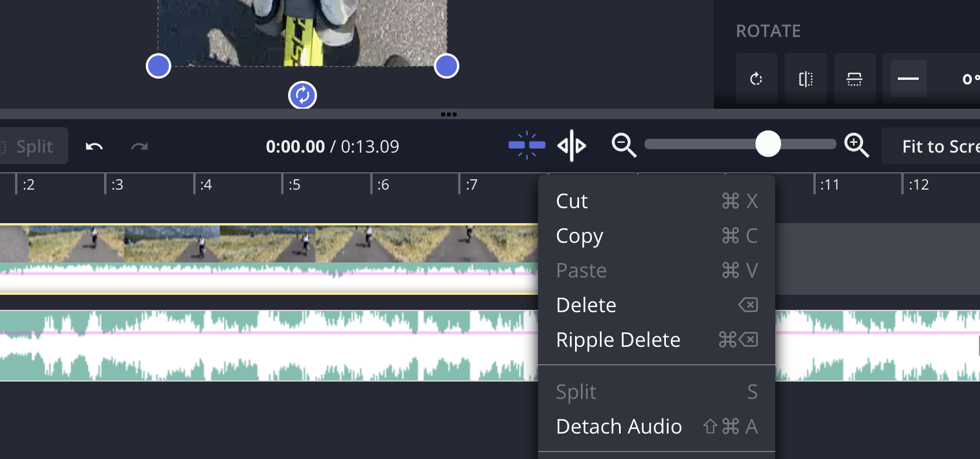
Task: Zoom in the timeline with magnifier
Action: pos(856,145)
